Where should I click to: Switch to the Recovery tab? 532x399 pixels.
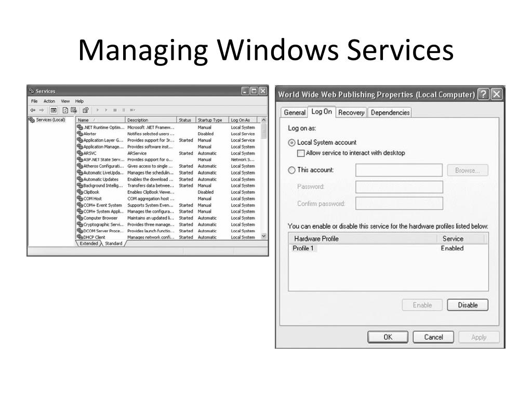pos(351,112)
